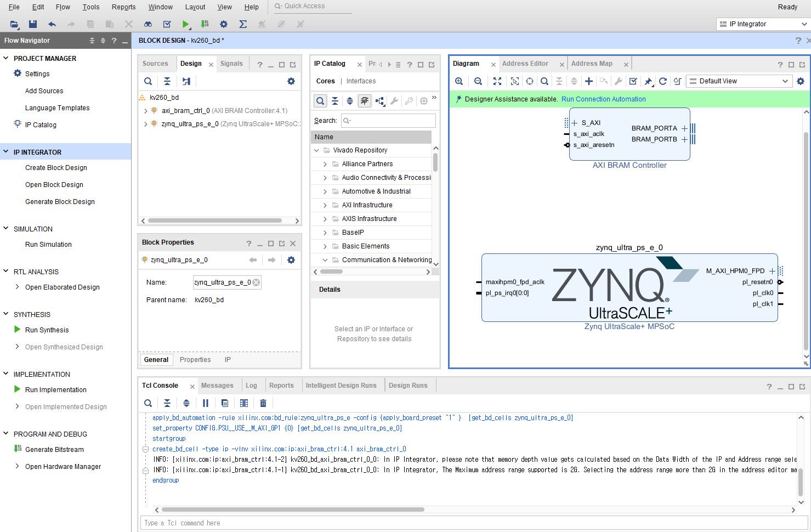811x532 pixels.
Task: Expand the S_AXI interface on BRAM Controller
Action: point(575,123)
